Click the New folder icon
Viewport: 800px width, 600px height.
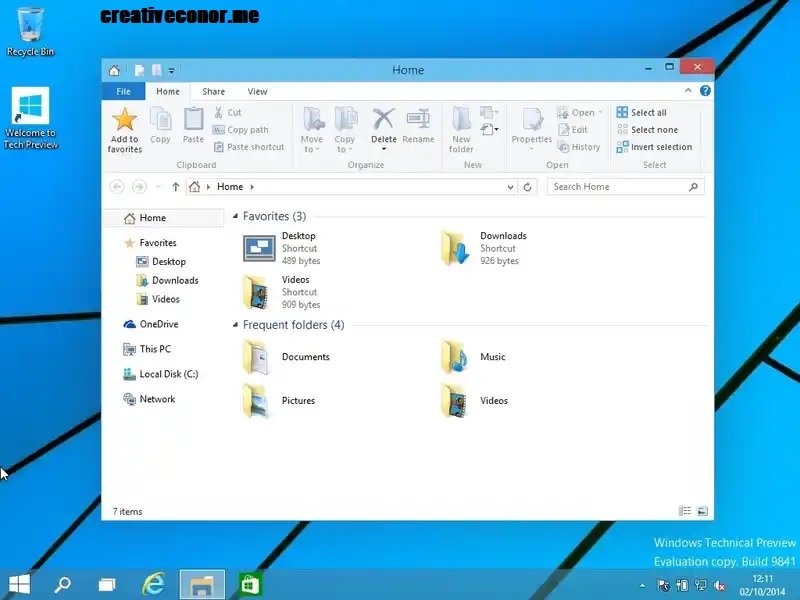pos(461,119)
